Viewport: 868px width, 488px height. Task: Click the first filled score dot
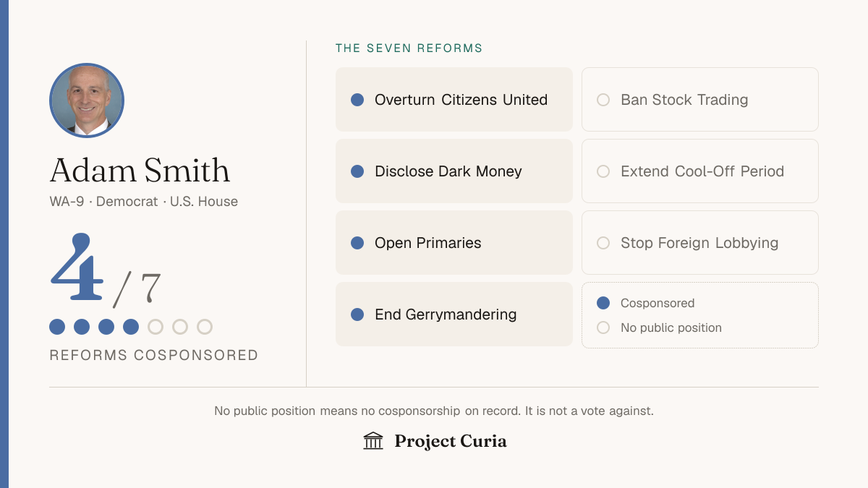[x=57, y=327]
